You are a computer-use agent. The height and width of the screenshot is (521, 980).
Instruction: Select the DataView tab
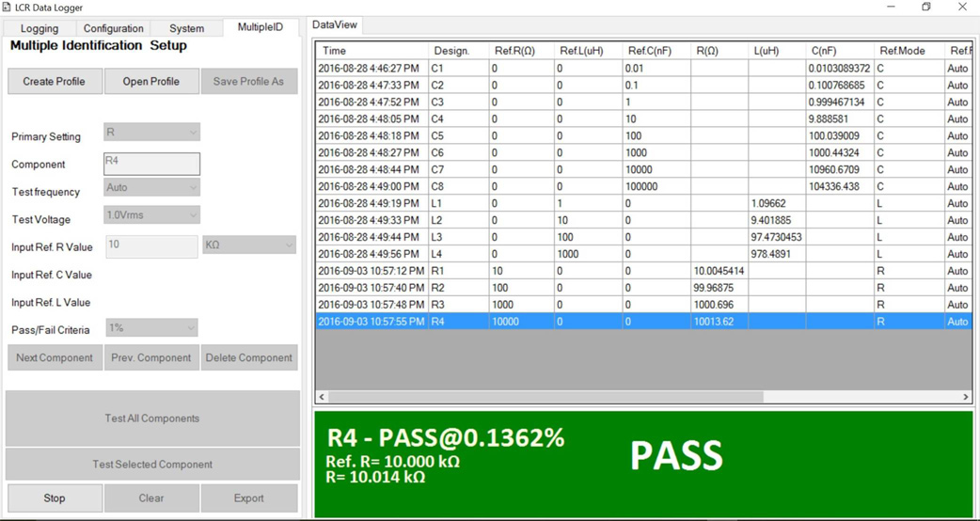pyautogui.click(x=335, y=25)
